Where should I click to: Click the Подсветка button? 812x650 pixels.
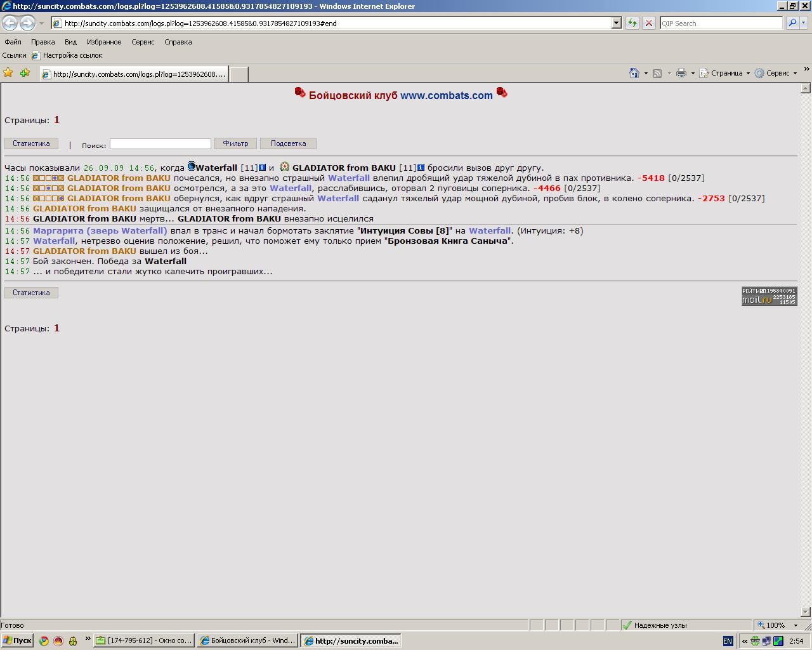pyautogui.click(x=288, y=143)
